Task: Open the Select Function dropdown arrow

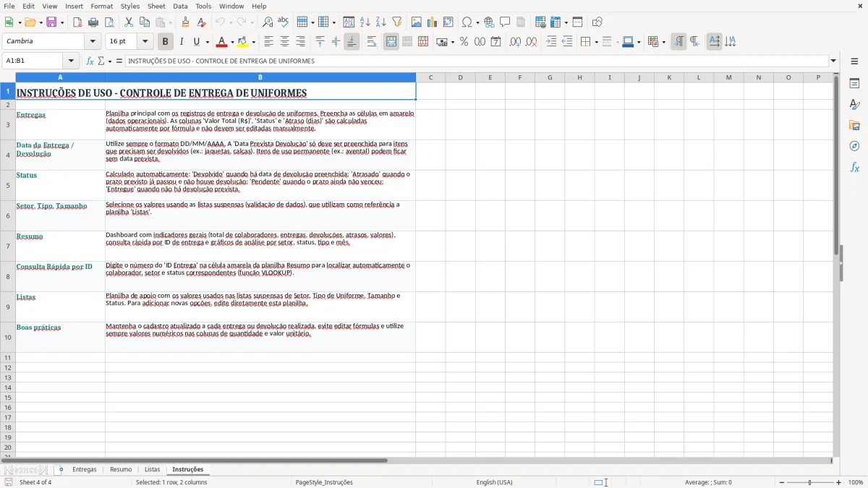Action: [110, 61]
